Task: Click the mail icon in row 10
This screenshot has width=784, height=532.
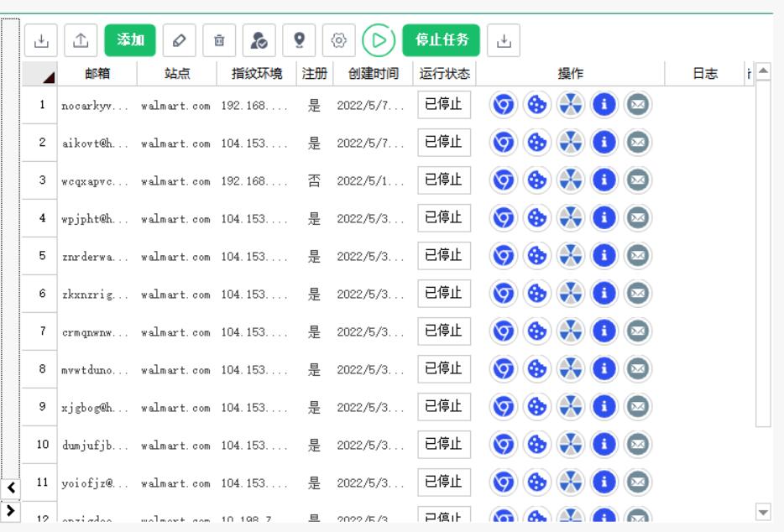Action: [x=638, y=445]
